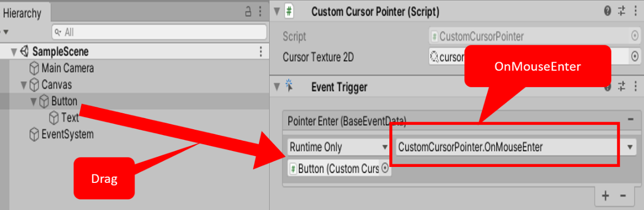Image resolution: width=644 pixels, height=210 pixels.
Task: Collapse the SampleScene tree node
Action: 14,52
